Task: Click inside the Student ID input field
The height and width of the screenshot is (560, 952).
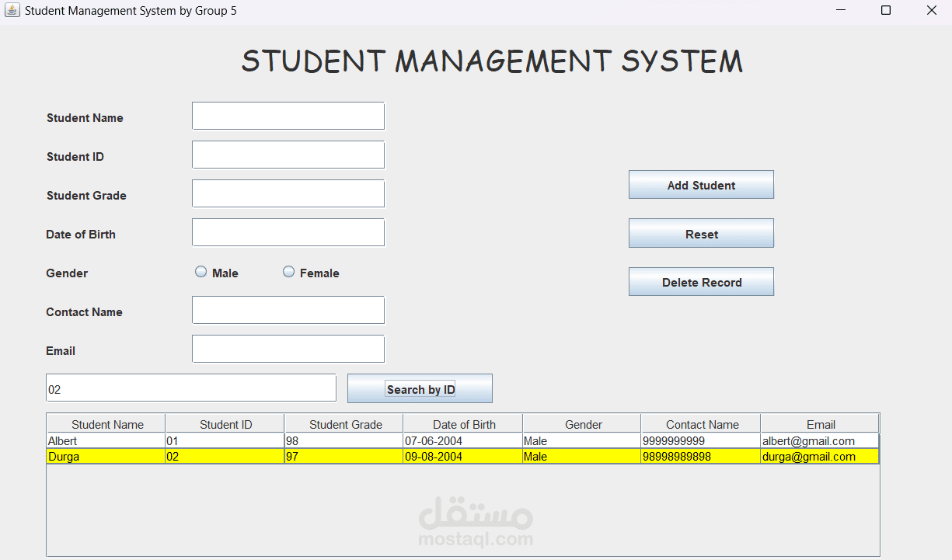Action: click(x=288, y=154)
